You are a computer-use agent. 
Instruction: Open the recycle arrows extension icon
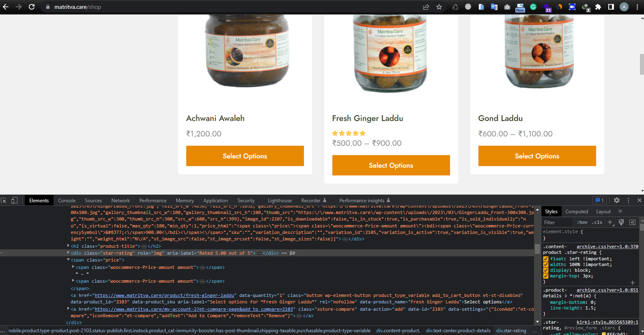[x=455, y=7]
